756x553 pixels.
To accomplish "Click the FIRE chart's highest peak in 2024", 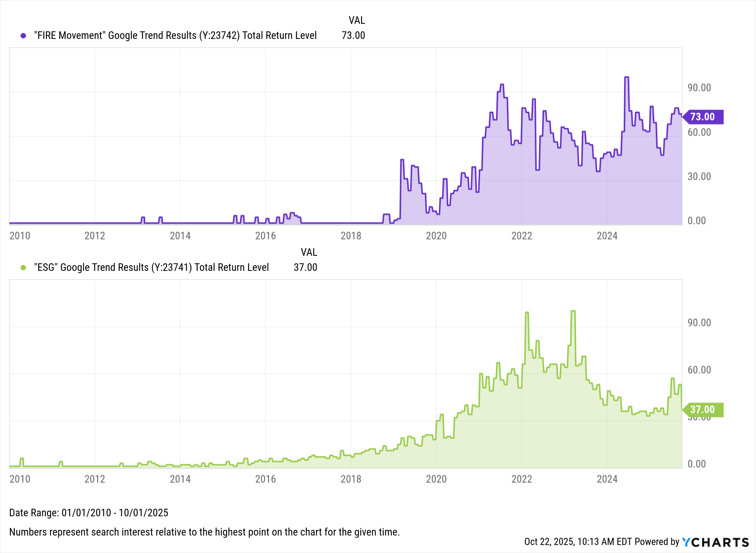I will (x=626, y=77).
